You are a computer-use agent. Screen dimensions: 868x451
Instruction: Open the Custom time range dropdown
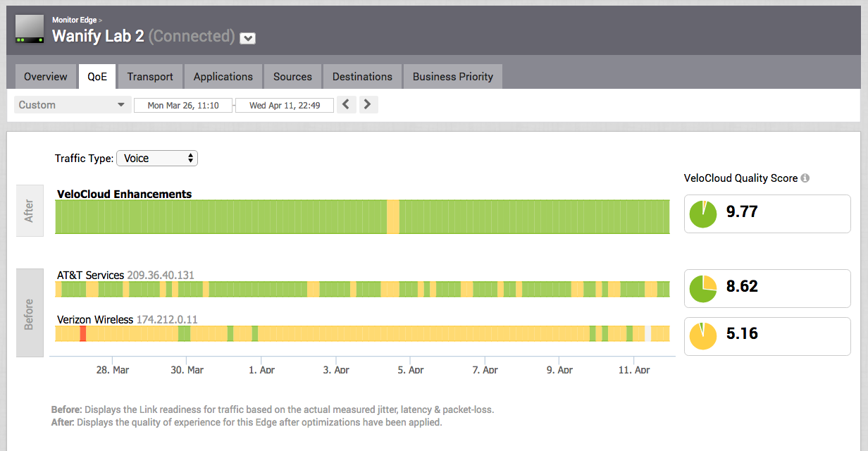click(x=72, y=105)
